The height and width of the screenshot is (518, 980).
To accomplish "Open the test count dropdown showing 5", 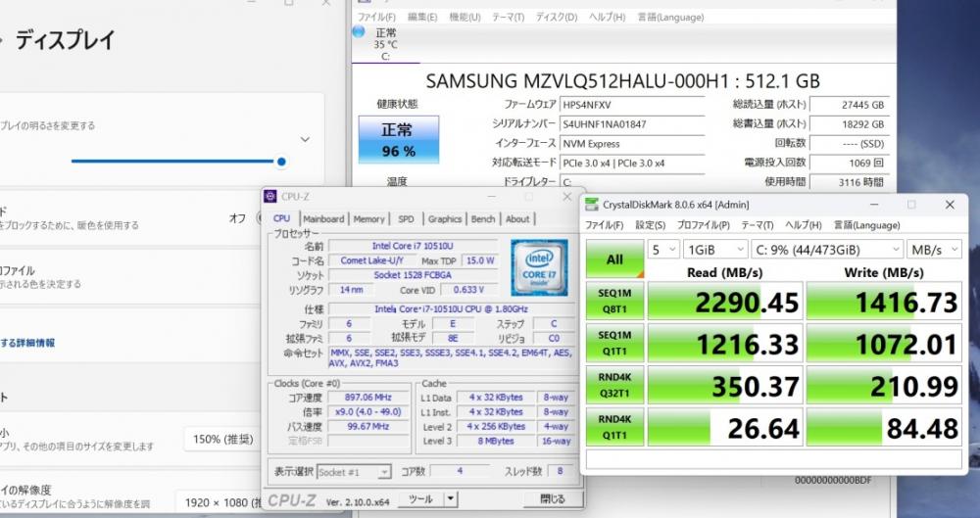I will pos(663,250).
